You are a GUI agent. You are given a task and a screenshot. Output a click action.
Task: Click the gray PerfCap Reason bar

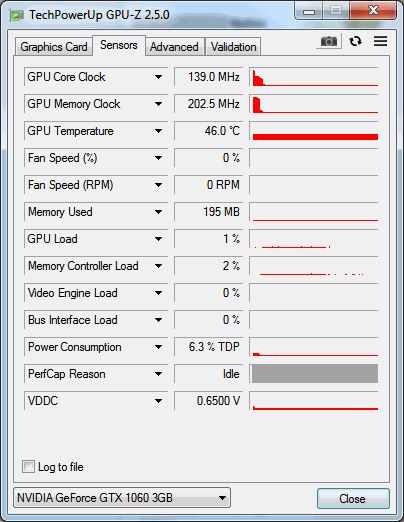point(315,374)
